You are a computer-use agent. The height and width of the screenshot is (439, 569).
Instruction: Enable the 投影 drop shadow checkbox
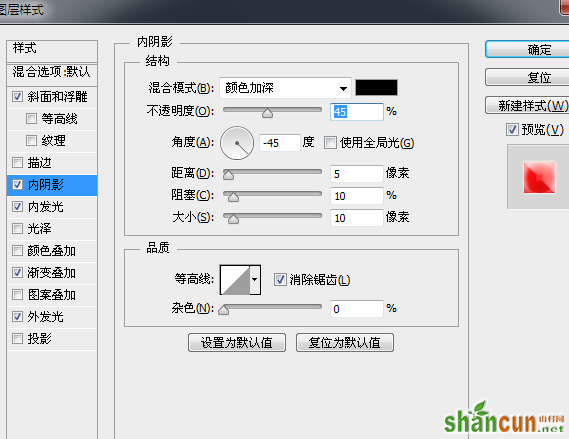(17, 339)
